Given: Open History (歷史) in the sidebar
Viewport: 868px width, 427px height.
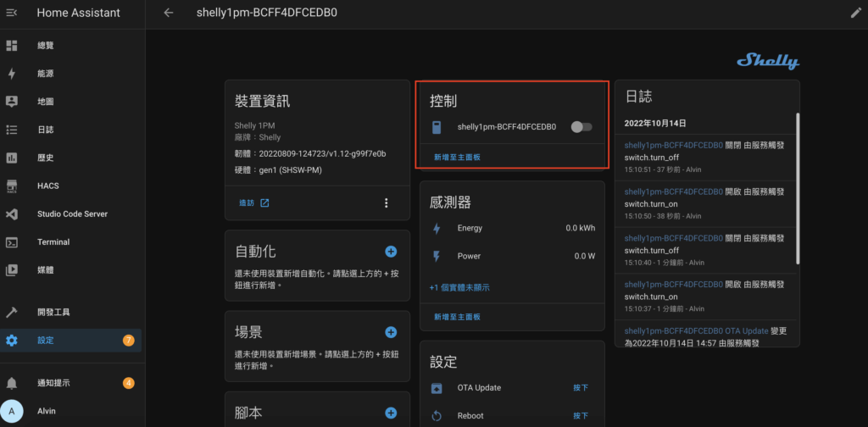Looking at the screenshot, I should point(73,158).
